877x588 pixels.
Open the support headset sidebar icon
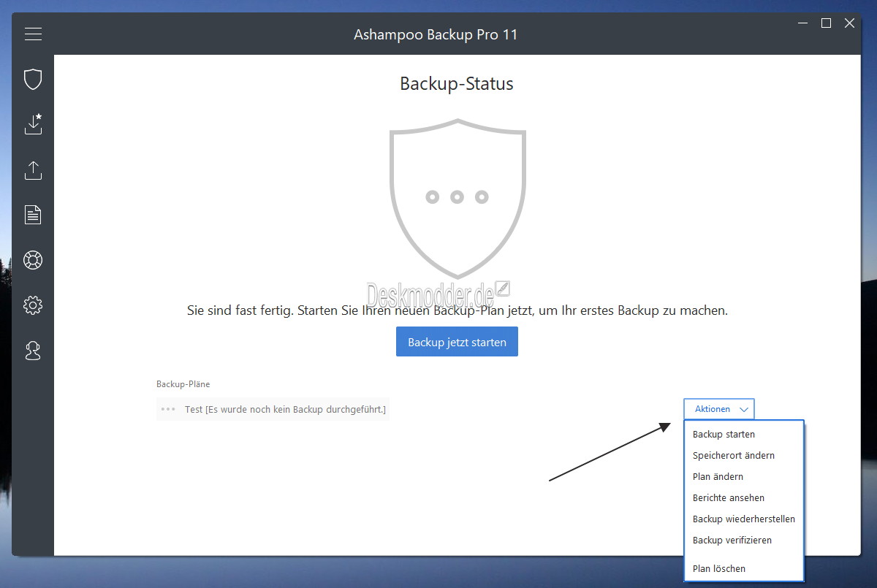(x=33, y=351)
